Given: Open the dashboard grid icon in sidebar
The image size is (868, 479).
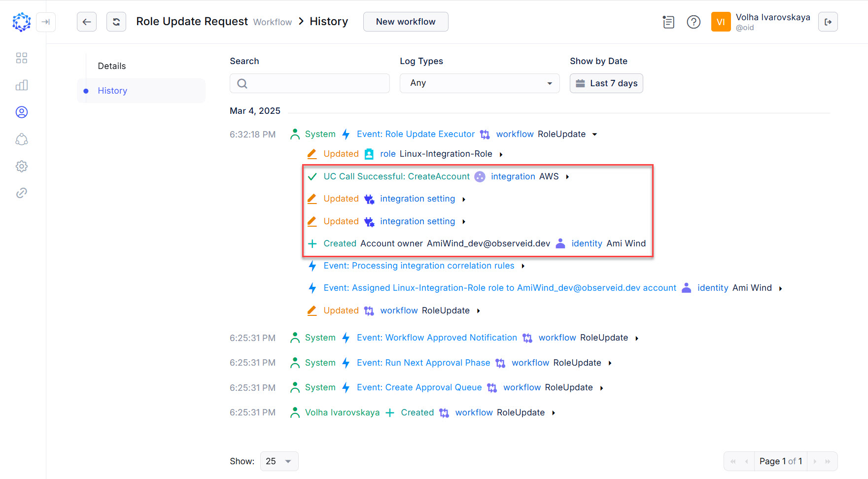Looking at the screenshot, I should (x=22, y=58).
